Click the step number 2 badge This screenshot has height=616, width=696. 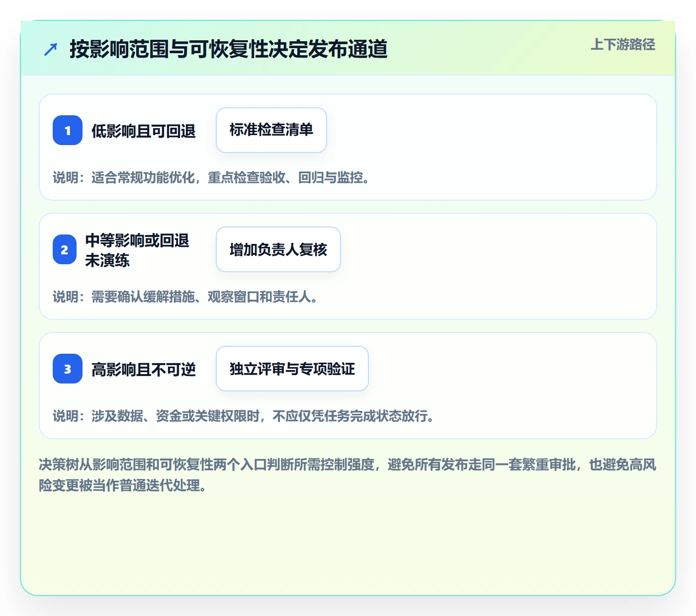[x=65, y=249]
